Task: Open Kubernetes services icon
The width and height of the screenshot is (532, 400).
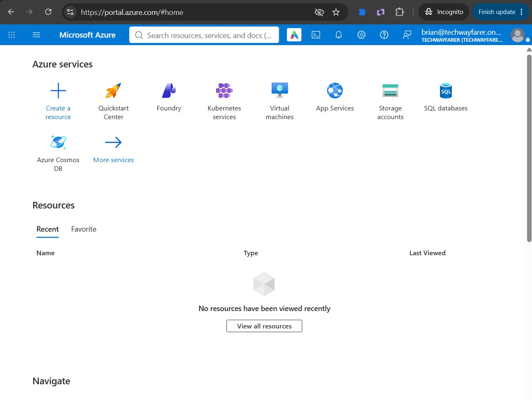Action: 224,91
